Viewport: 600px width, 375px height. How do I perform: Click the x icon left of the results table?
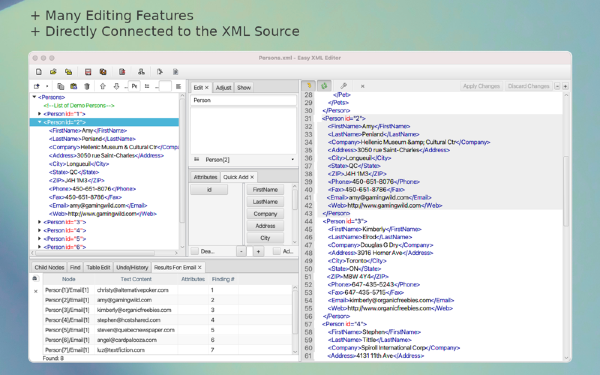click(36, 291)
